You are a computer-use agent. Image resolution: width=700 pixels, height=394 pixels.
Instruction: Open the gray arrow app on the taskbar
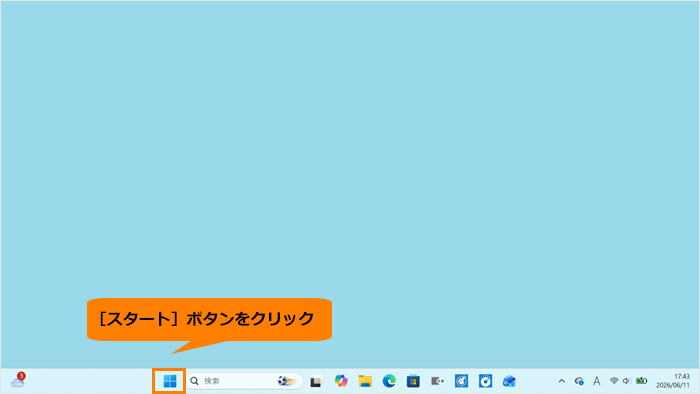(437, 381)
